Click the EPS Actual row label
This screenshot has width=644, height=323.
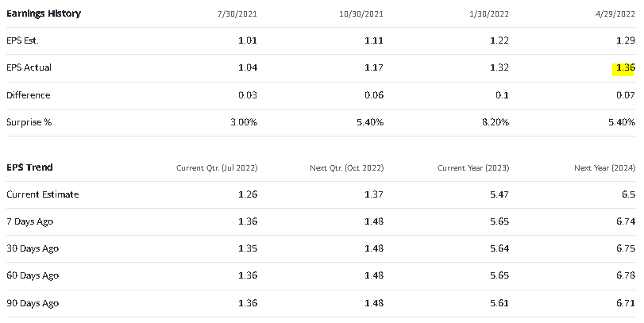(29, 68)
